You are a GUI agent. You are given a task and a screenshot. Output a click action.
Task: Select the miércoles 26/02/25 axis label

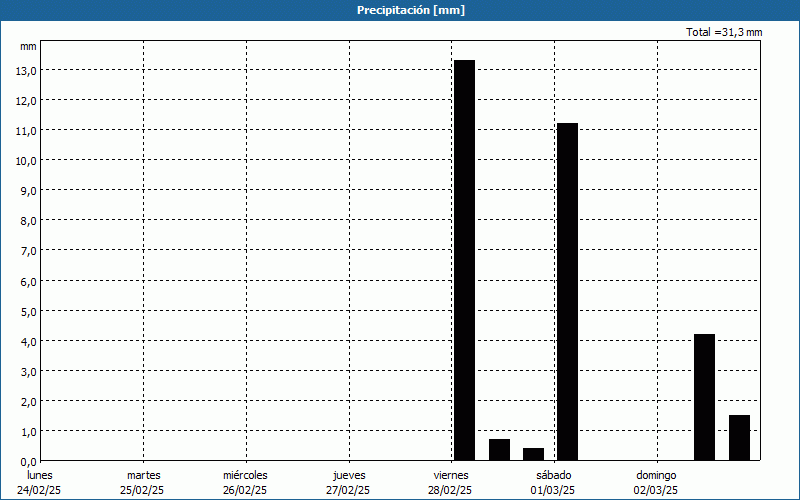tap(245, 483)
